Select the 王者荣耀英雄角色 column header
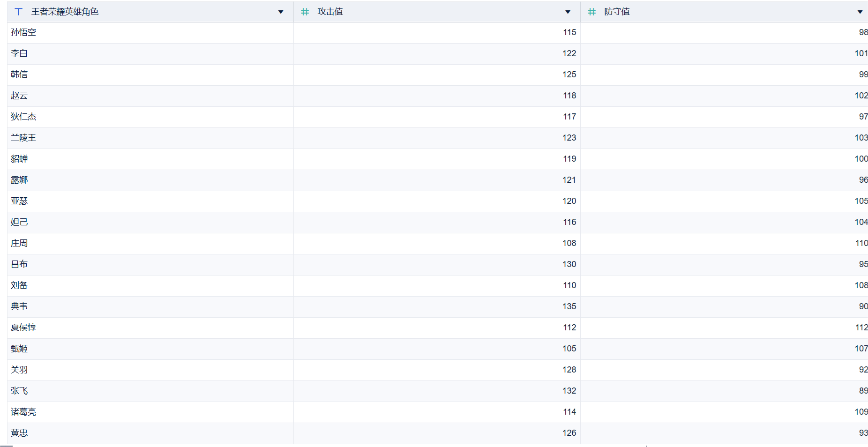The height and width of the screenshot is (447, 868). tap(150, 12)
